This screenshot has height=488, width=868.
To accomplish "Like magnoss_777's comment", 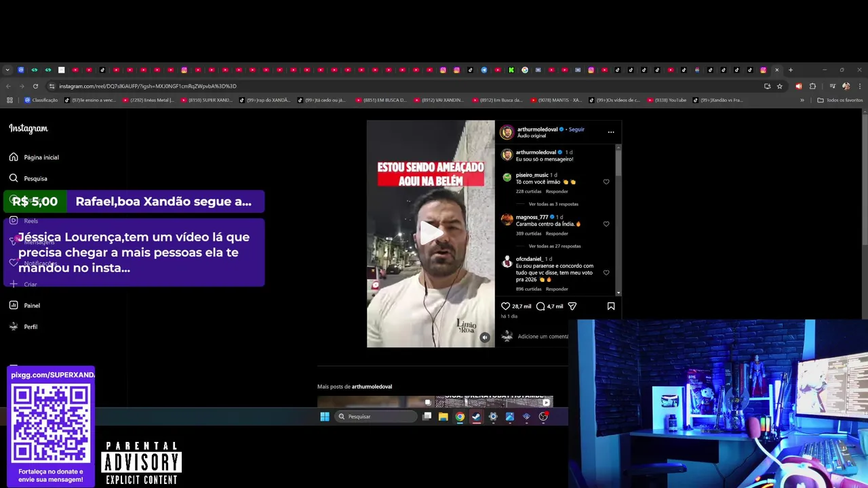I will point(606,224).
